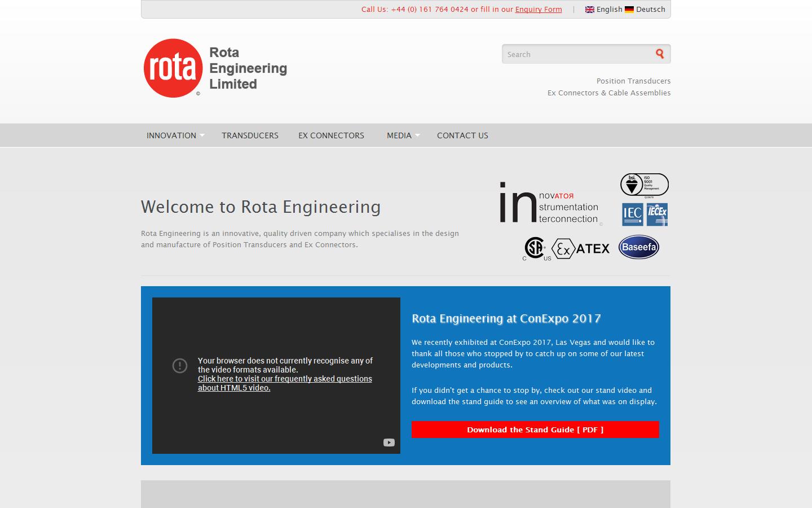Viewport: 812px width, 508px height.
Task: Click the YouTube icon in video player
Action: (389, 443)
